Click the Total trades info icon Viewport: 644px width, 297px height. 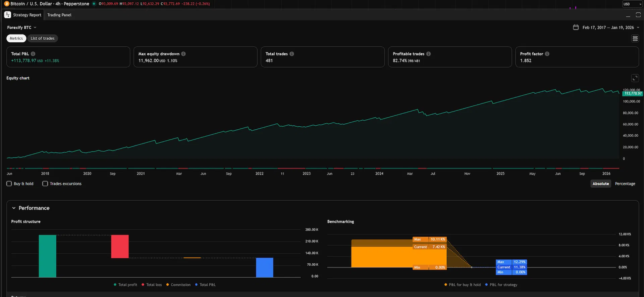pyautogui.click(x=292, y=54)
